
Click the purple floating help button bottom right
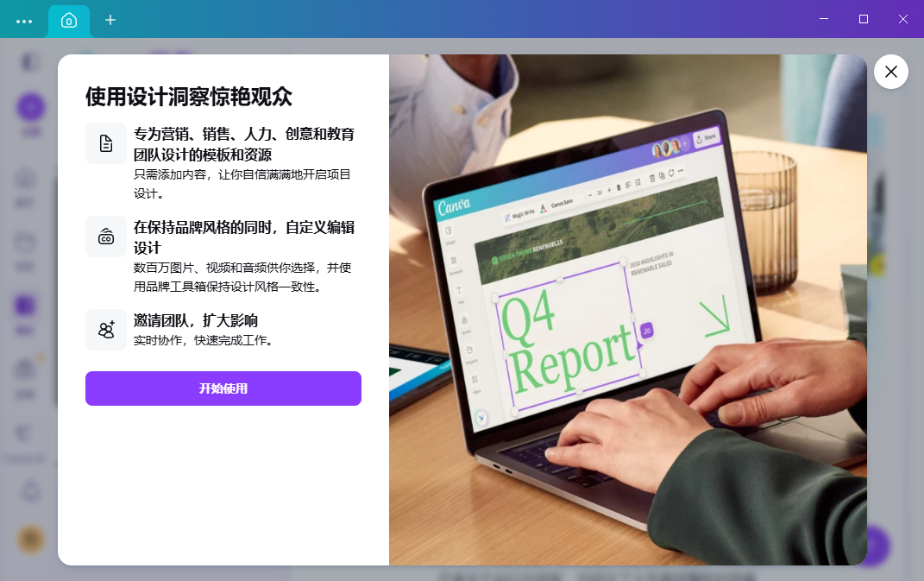pos(873,546)
